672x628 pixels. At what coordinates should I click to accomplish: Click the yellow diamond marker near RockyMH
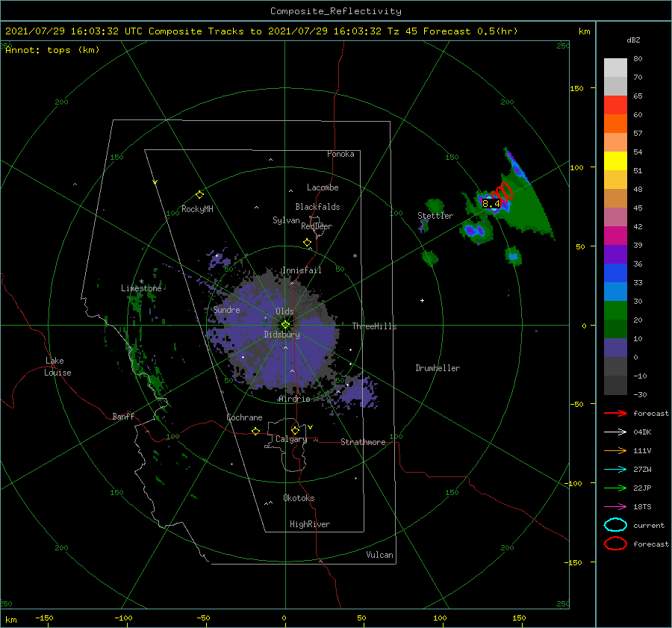click(x=199, y=195)
